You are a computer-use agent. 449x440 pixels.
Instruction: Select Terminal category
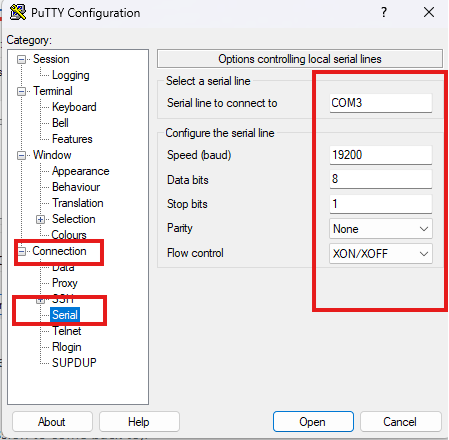[x=53, y=91]
